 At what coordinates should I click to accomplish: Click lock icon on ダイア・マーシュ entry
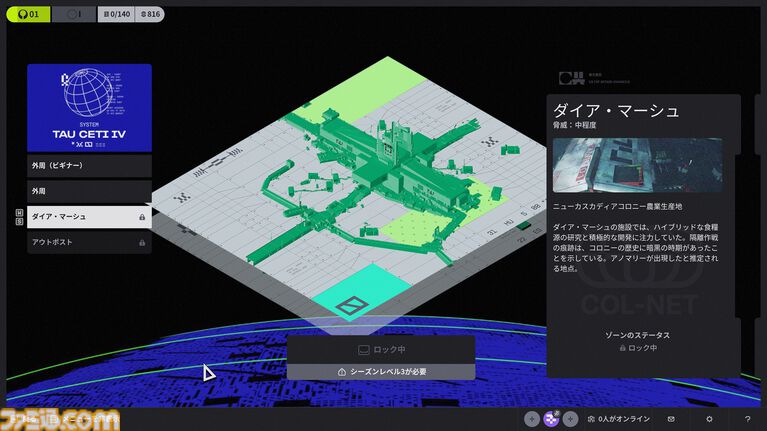click(x=142, y=217)
